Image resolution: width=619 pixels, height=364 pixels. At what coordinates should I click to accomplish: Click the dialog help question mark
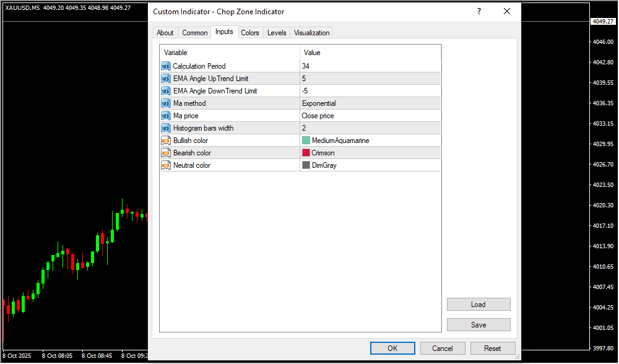[478, 12]
